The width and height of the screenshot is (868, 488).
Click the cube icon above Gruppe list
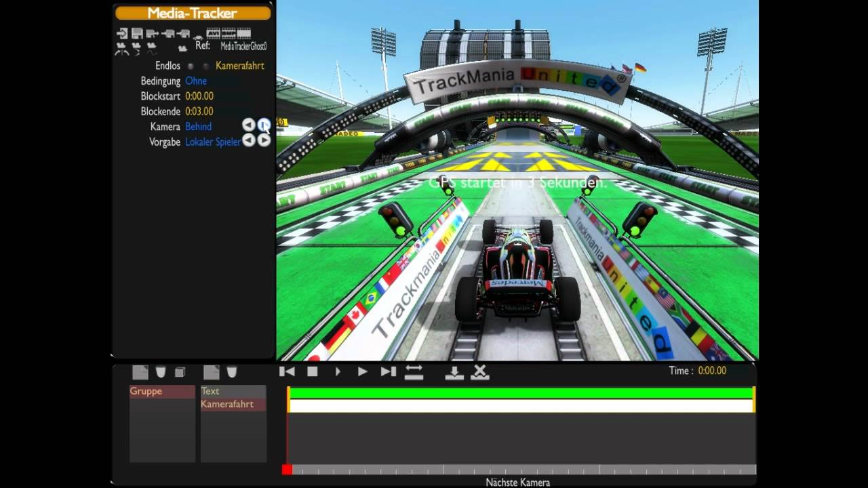tap(180, 372)
